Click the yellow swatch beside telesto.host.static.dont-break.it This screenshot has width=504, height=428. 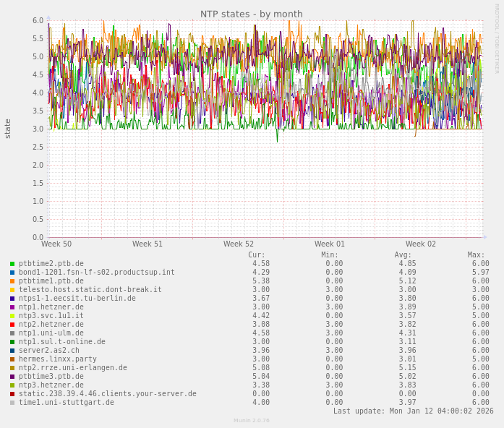coord(12,290)
